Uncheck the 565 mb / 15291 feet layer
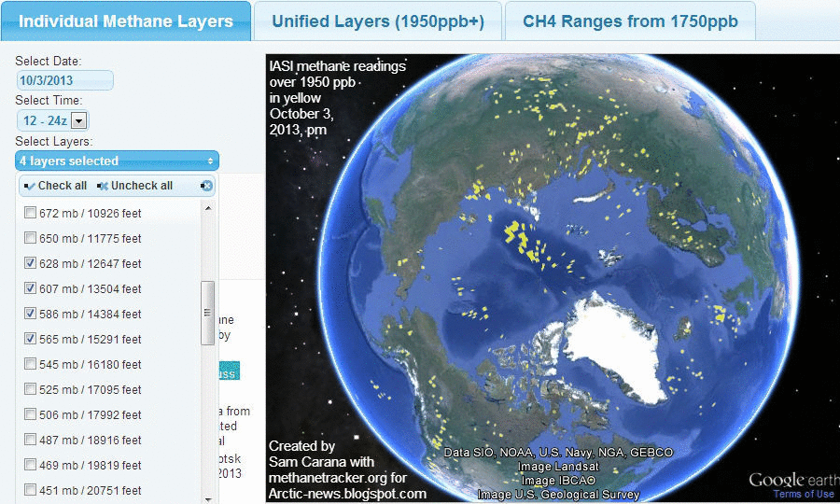Image resolution: width=840 pixels, height=504 pixels. point(30,339)
